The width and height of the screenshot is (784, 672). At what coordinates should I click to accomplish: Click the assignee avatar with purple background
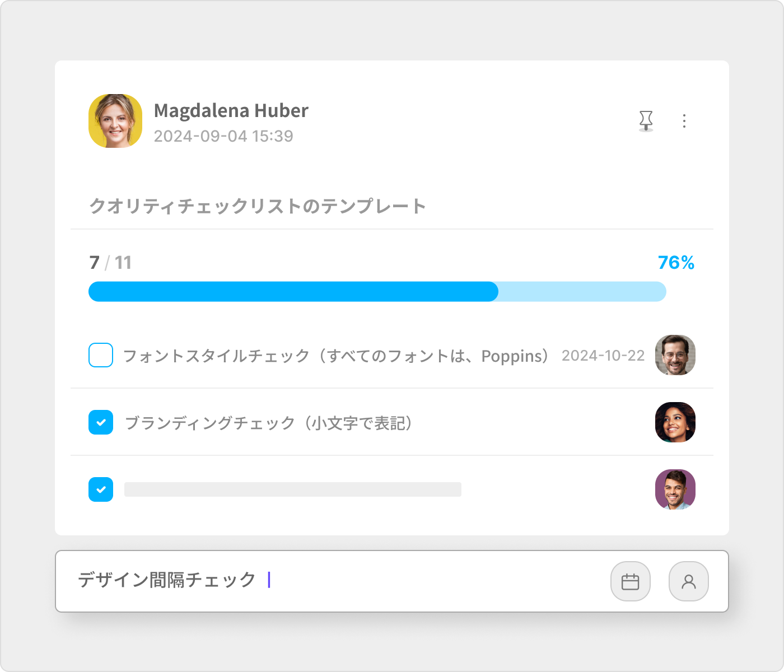[675, 489]
